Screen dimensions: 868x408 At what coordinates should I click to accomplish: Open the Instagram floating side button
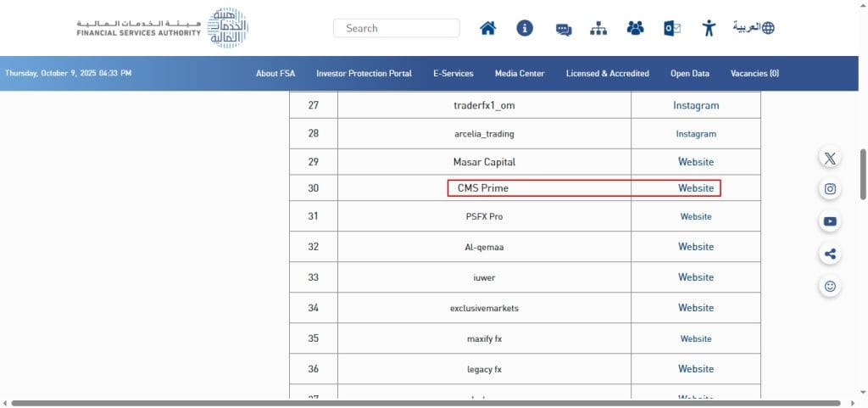pos(830,190)
